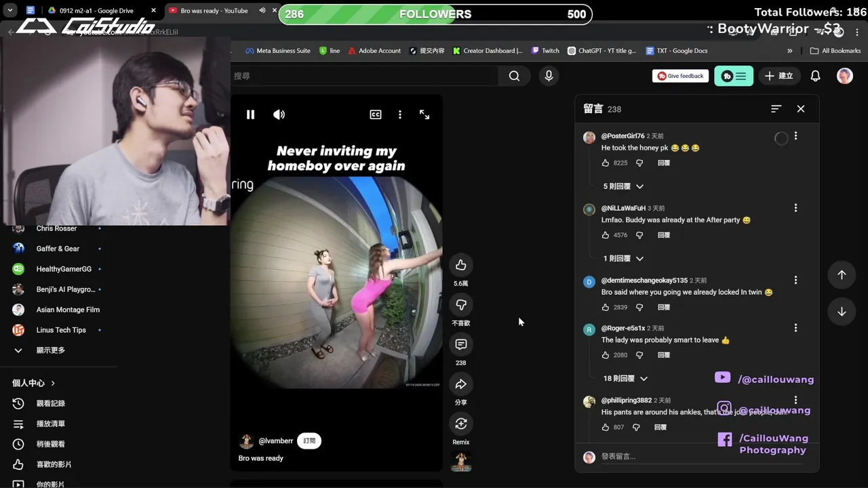Open options for @NiLLaWaFuH's comment

point(795,208)
